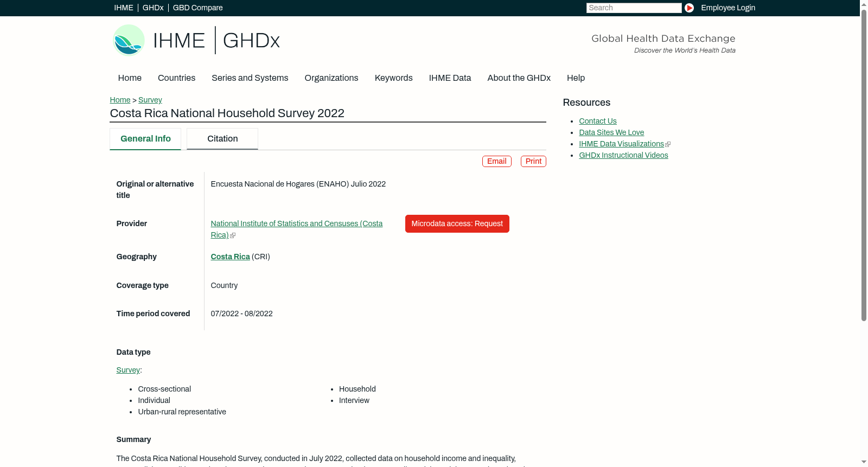
Task: Switch to the Citation tab
Action: pyautogui.click(x=222, y=139)
